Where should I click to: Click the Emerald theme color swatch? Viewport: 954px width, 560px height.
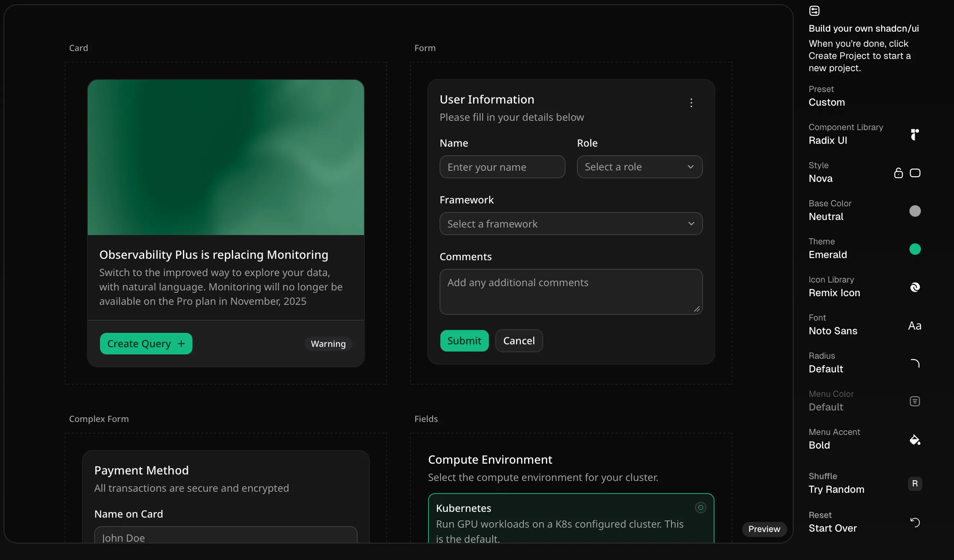pyautogui.click(x=916, y=249)
